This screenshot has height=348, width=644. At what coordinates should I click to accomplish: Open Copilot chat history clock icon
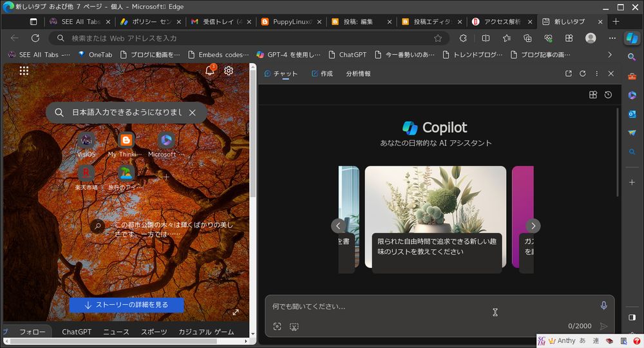tap(609, 95)
